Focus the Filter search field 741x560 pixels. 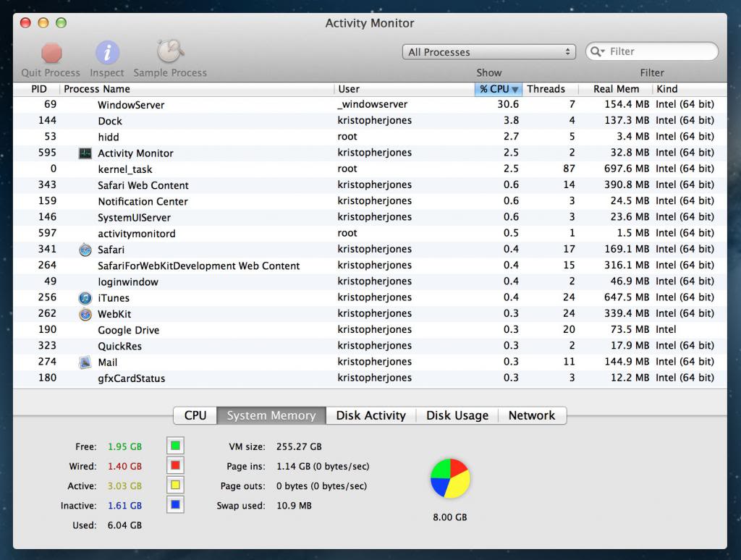point(652,51)
